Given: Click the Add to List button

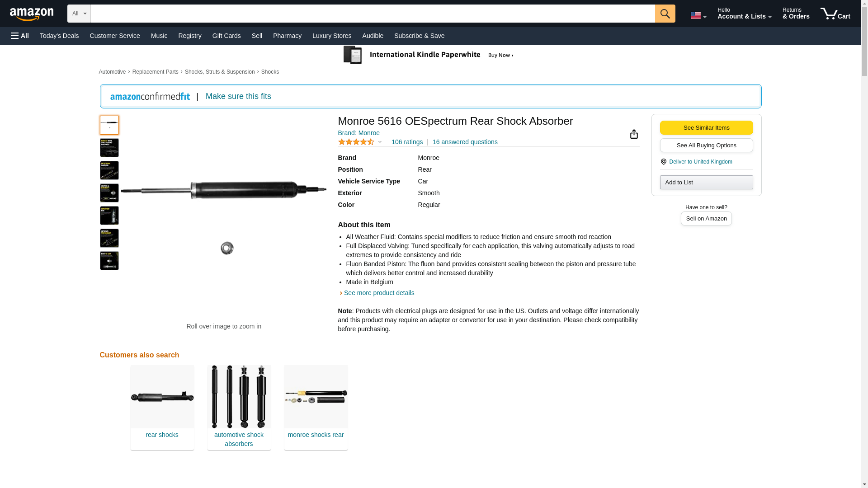Looking at the screenshot, I should tap(706, 182).
